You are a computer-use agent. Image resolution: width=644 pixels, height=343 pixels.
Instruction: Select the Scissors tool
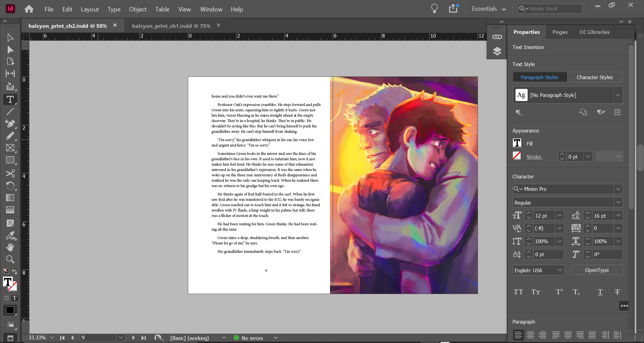[x=10, y=173]
